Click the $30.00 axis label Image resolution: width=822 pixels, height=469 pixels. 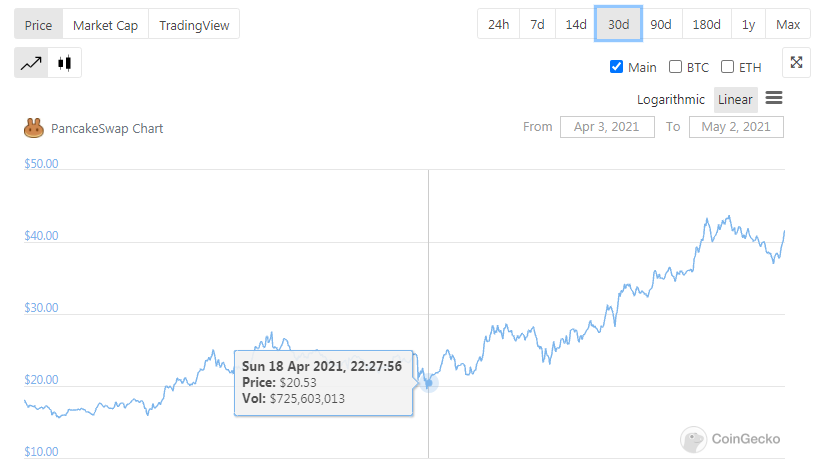[41, 308]
